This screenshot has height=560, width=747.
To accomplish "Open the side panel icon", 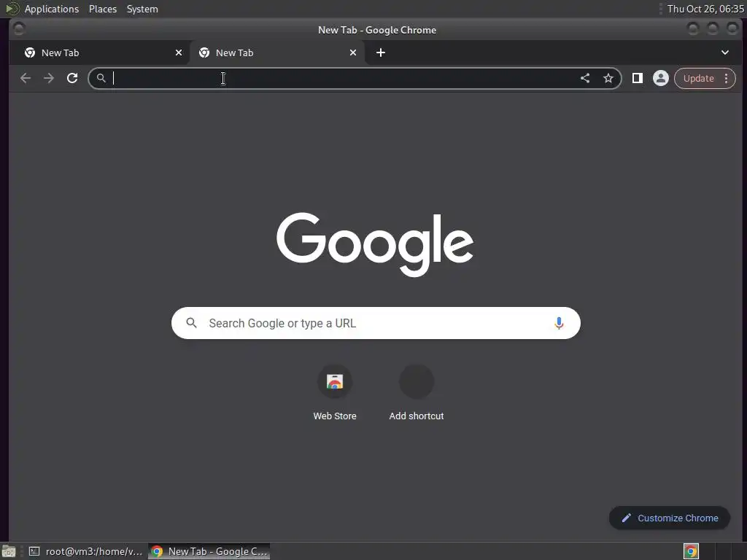I will 637,78.
